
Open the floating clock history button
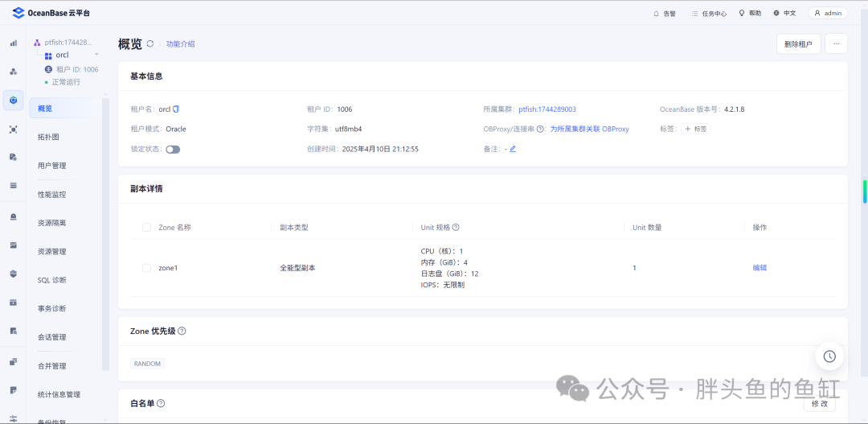[829, 356]
